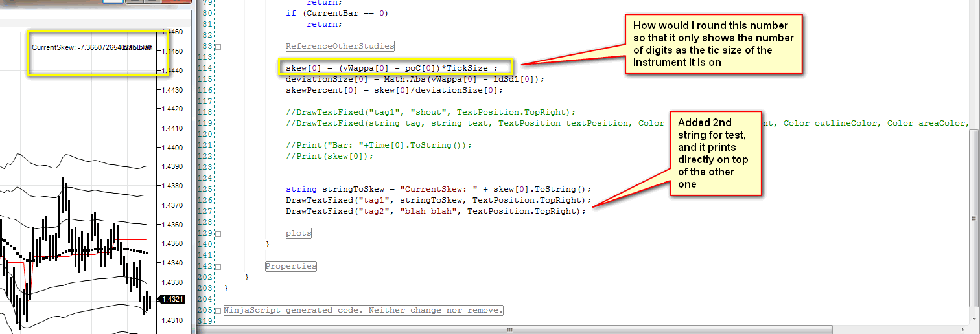Screen dimensions: 980x334
Task: Click the DrawTextFixed("tag2", "blah blah" line
Action: (436, 211)
